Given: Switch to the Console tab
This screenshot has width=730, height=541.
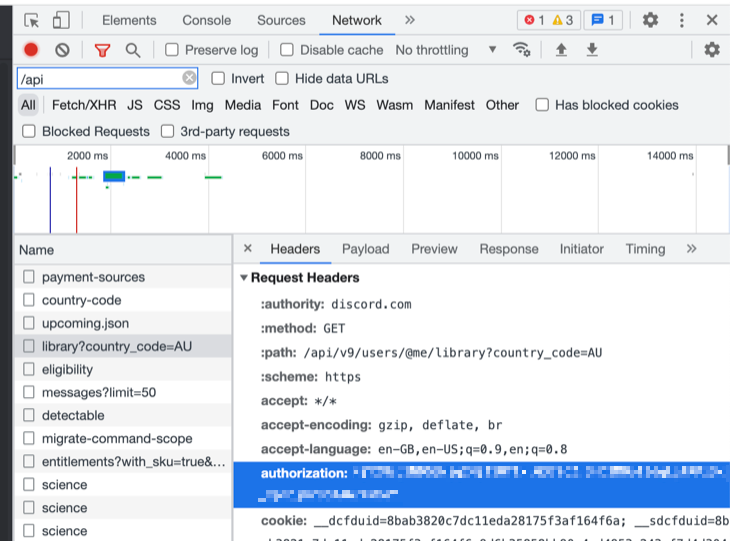Looking at the screenshot, I should [206, 20].
